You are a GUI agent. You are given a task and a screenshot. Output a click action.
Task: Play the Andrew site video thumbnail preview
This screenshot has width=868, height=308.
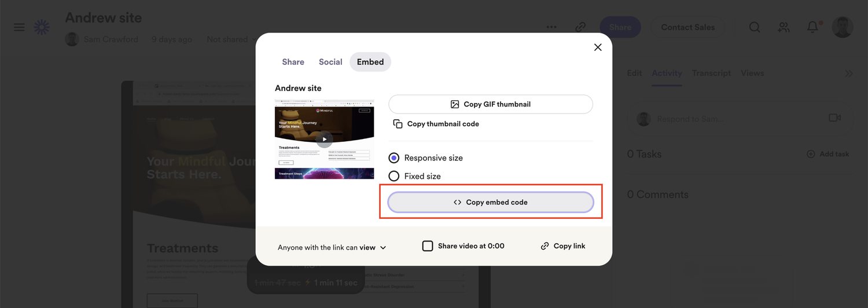pos(324,138)
